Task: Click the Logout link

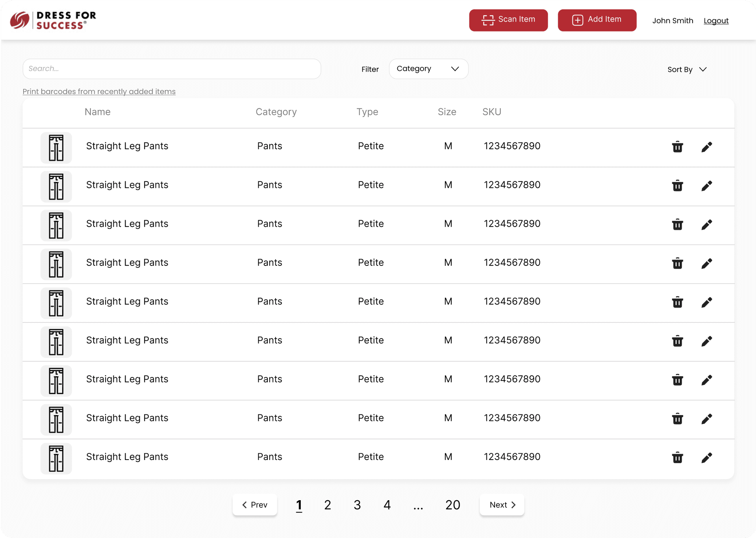Action: pyautogui.click(x=715, y=20)
